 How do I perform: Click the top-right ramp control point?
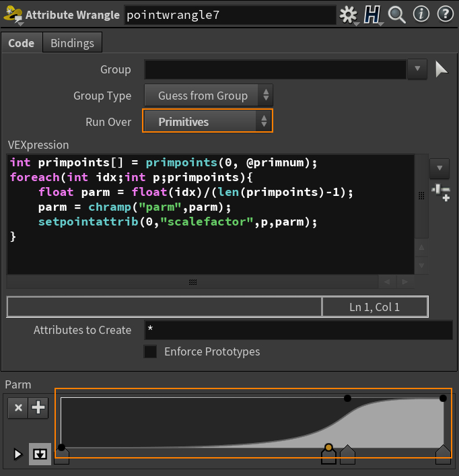pos(443,398)
